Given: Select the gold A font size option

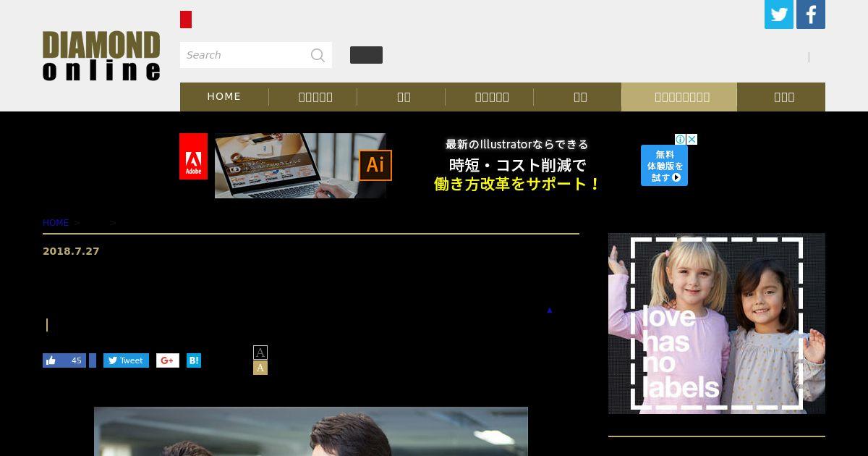Looking at the screenshot, I should tap(260, 368).
